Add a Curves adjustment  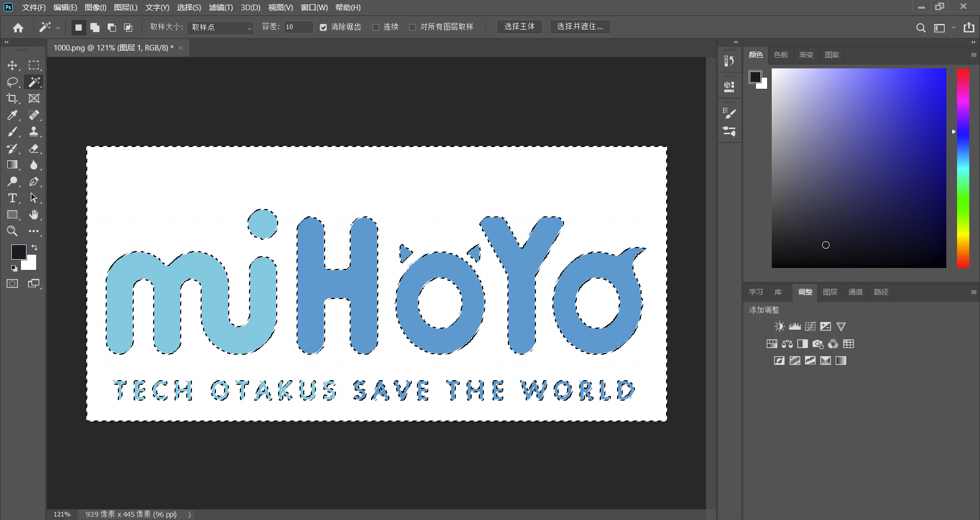810,327
